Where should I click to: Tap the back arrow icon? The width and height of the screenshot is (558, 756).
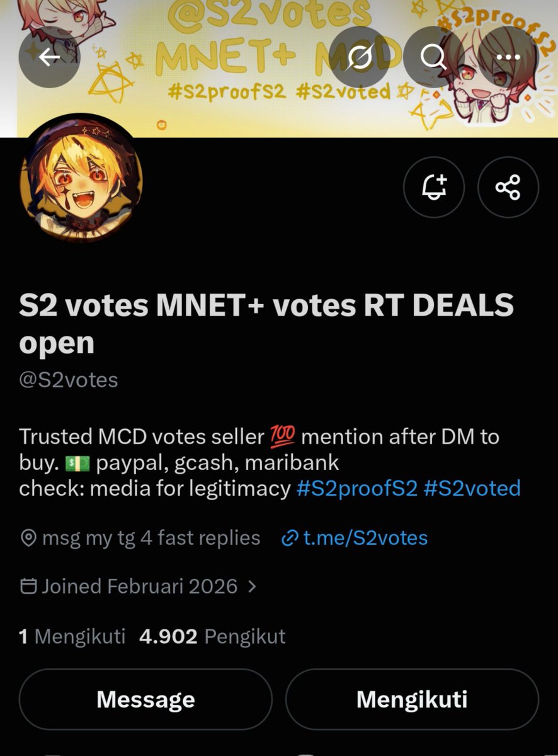tap(49, 57)
